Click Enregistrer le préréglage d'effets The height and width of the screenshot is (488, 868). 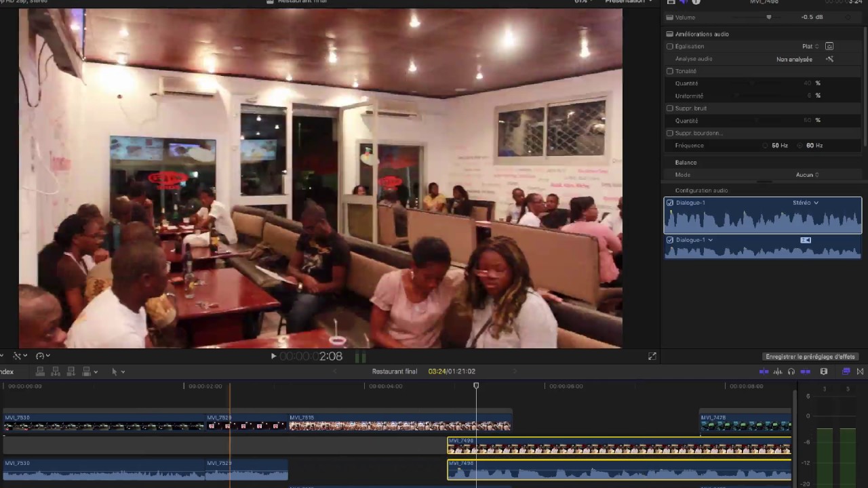810,357
